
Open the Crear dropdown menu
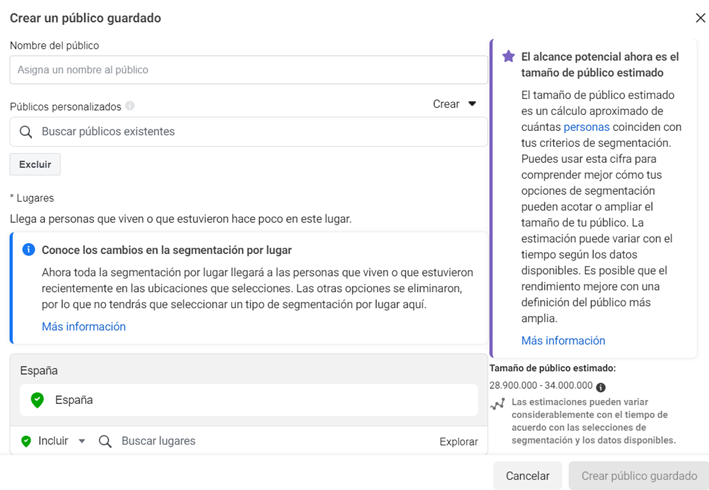pyautogui.click(x=454, y=104)
